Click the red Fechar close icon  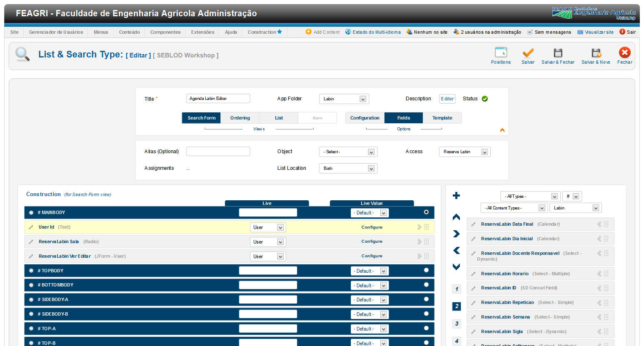point(624,52)
